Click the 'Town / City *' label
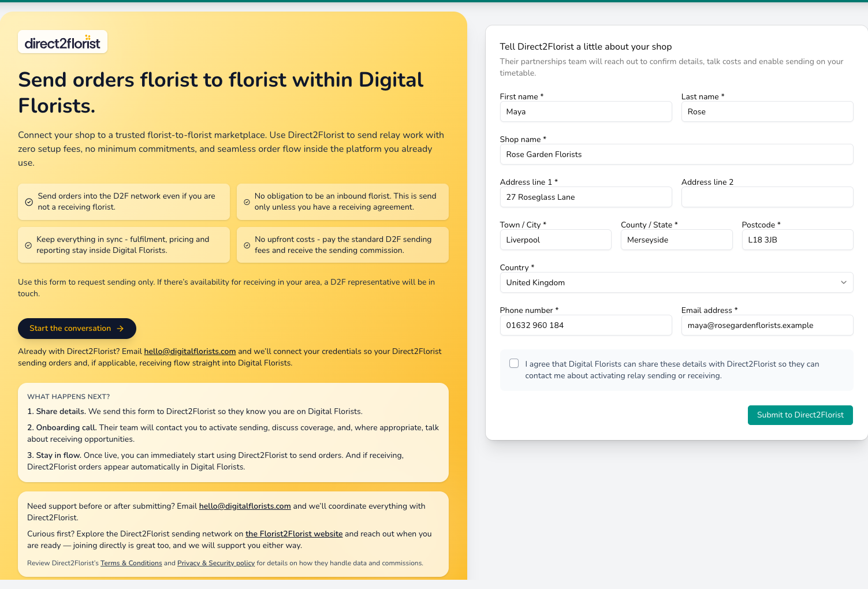The image size is (868, 589). tap(523, 225)
